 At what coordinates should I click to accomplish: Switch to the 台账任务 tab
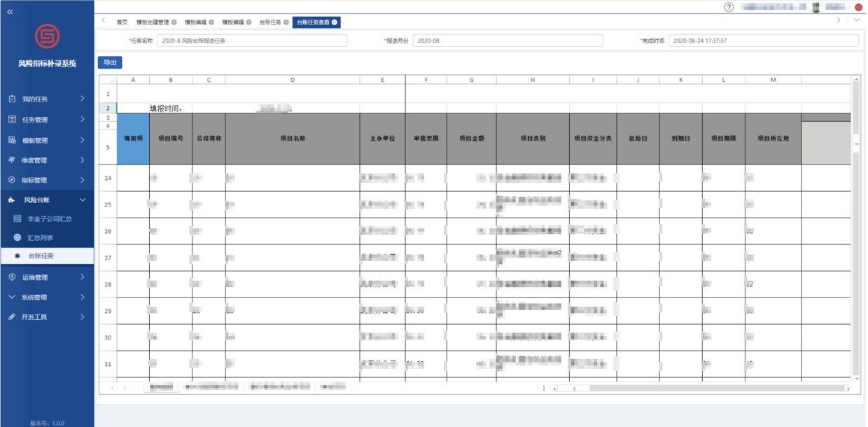[x=269, y=22]
